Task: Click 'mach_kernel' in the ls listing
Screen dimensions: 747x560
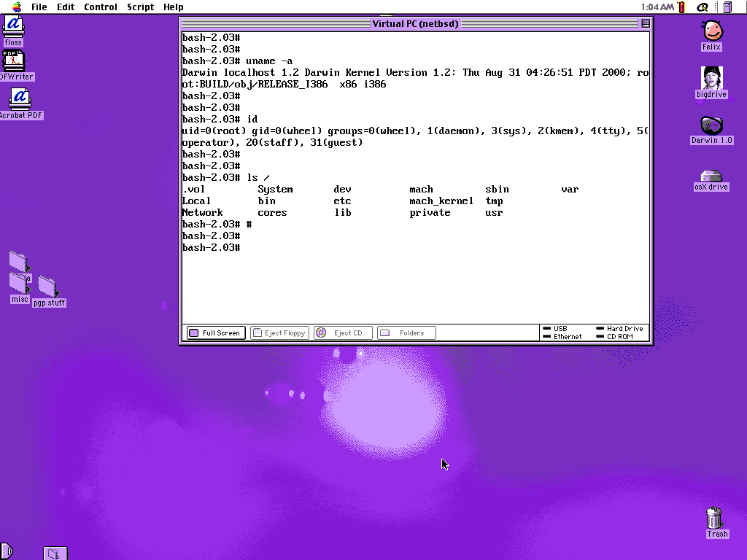Action: tap(441, 201)
